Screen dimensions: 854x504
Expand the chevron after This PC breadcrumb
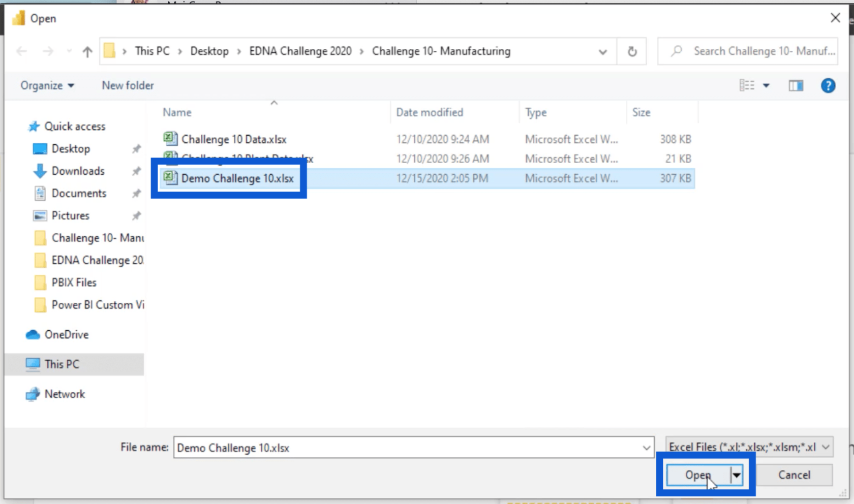tap(180, 51)
